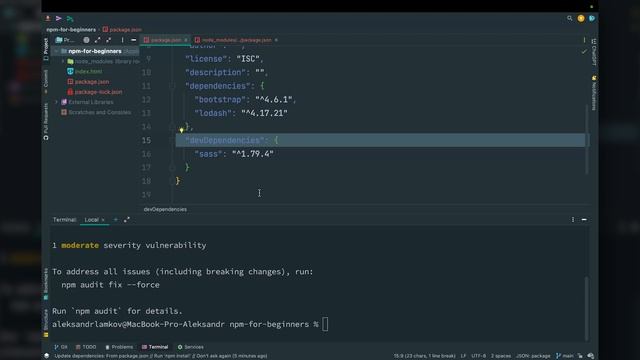Hide the Project panel with minus icon
Image resolution: width=640 pixels, height=360 pixels.
coord(133,40)
